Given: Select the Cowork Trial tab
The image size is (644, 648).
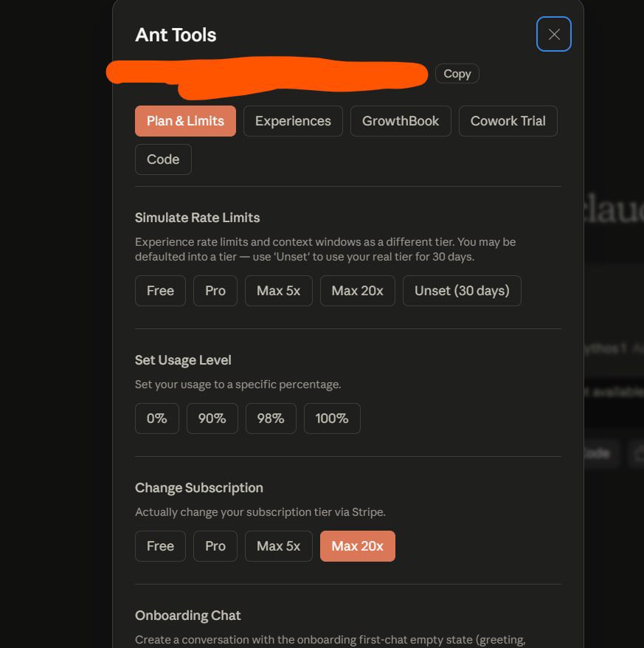Looking at the screenshot, I should click(508, 121).
